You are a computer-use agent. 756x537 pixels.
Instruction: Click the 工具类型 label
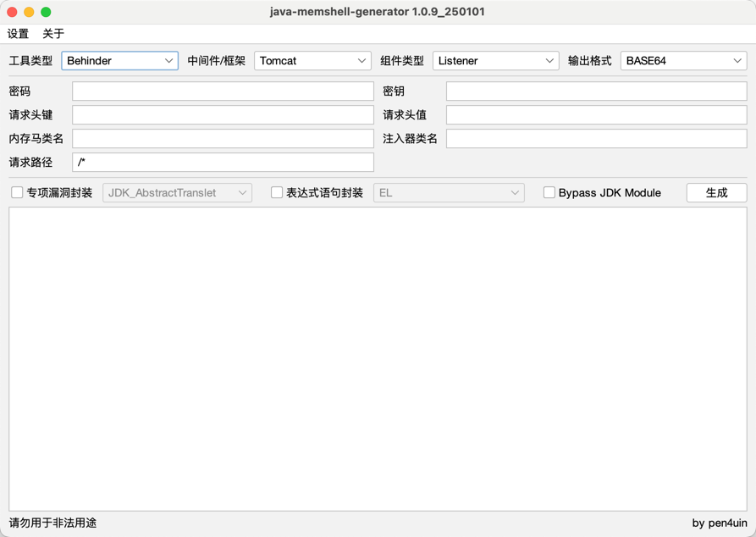(30, 61)
